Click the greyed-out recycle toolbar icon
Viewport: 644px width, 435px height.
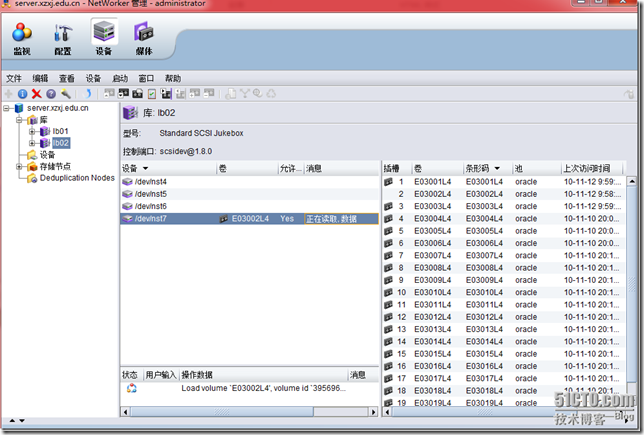pyautogui.click(x=271, y=94)
